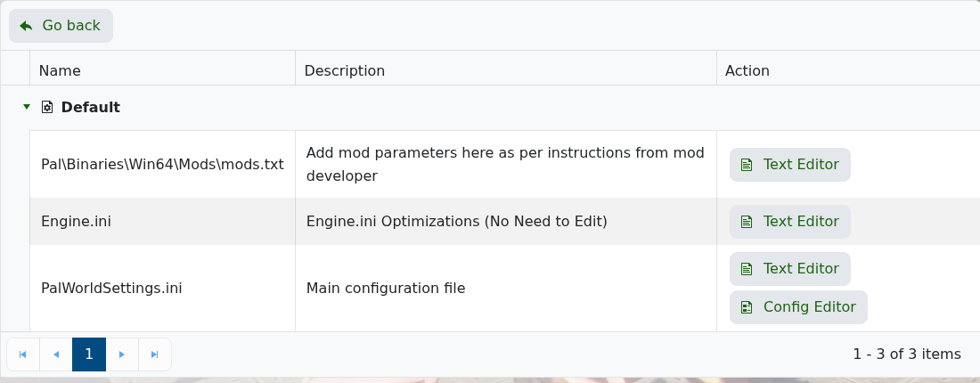Select the Pal\Binaries\Win64\Mods\mods.txt file name
Screen dimensions: 980x383
[162, 164]
